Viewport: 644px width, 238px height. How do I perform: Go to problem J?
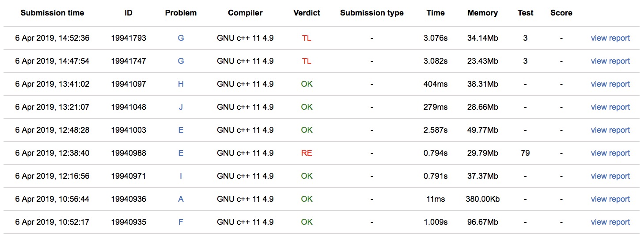pyautogui.click(x=181, y=107)
